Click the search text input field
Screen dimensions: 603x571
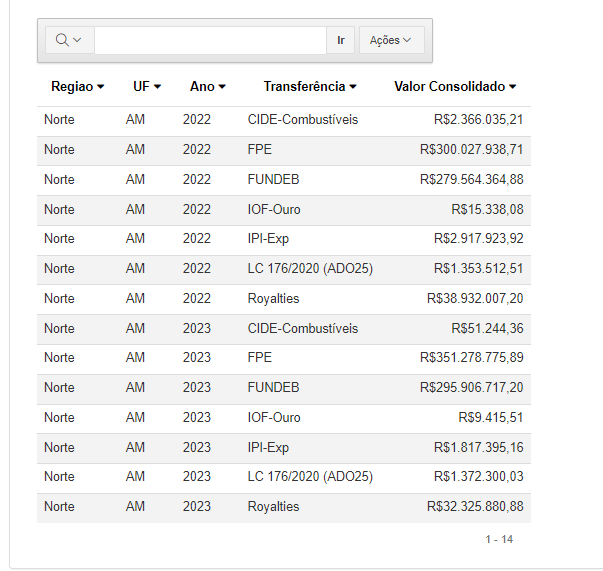tap(210, 40)
